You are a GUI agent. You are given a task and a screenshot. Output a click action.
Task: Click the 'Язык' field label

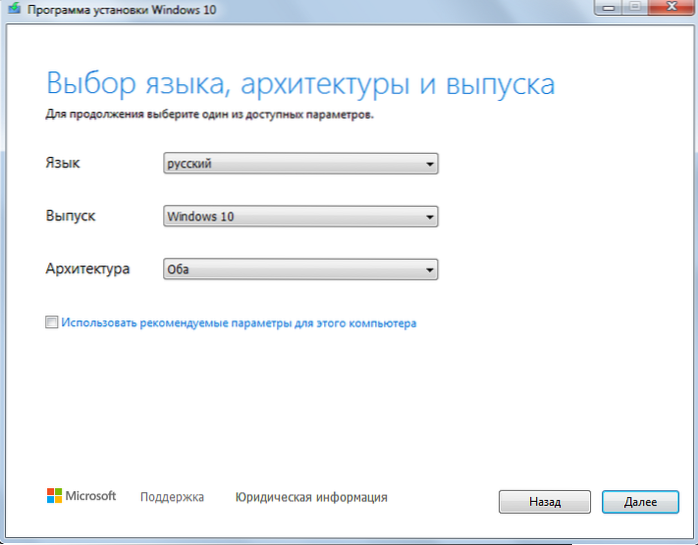click(62, 162)
